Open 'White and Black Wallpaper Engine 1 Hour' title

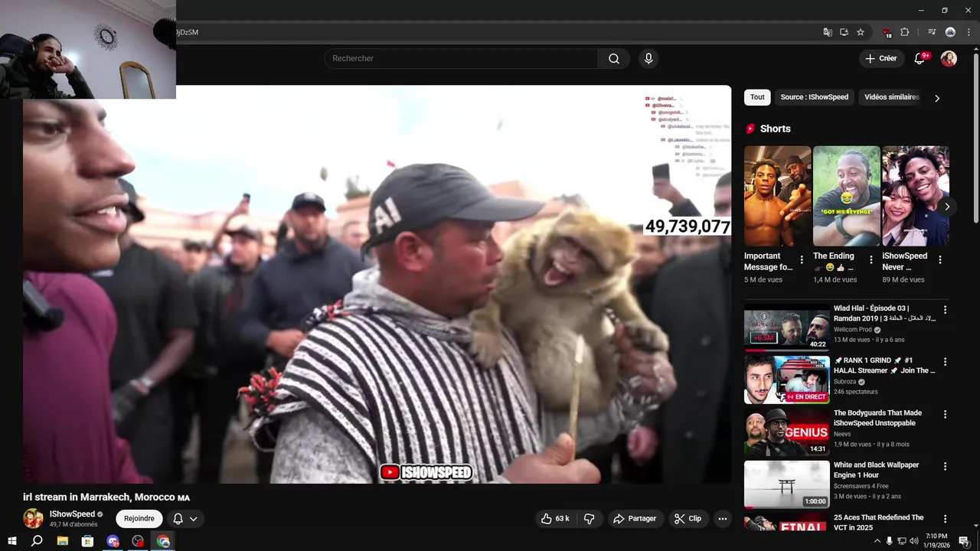(877, 470)
